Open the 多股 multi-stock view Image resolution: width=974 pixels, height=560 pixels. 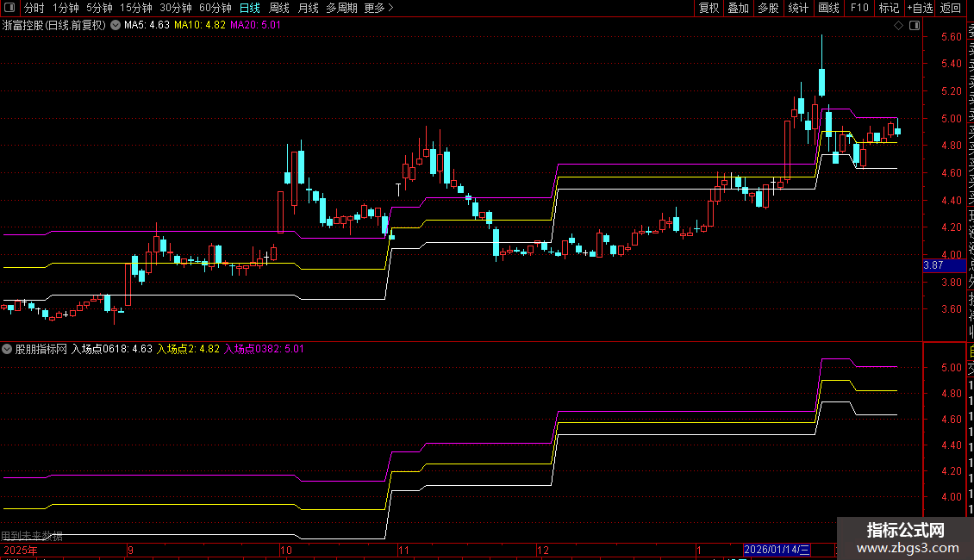point(768,8)
